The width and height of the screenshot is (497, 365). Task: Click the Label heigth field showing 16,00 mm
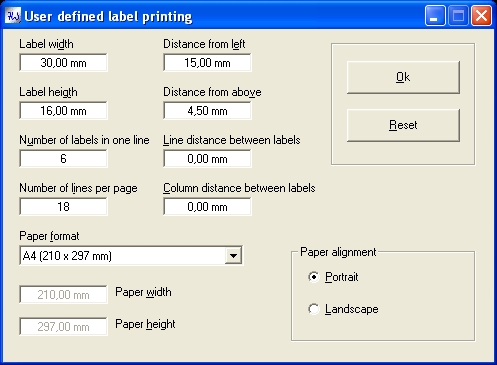(x=63, y=111)
